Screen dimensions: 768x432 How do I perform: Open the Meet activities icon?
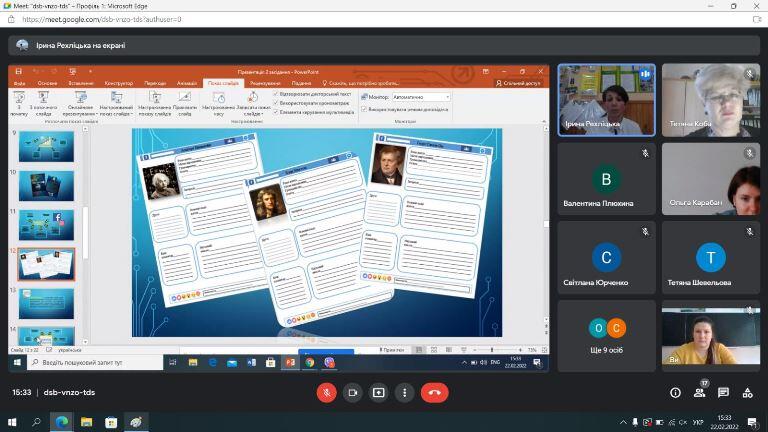pyautogui.click(x=747, y=393)
